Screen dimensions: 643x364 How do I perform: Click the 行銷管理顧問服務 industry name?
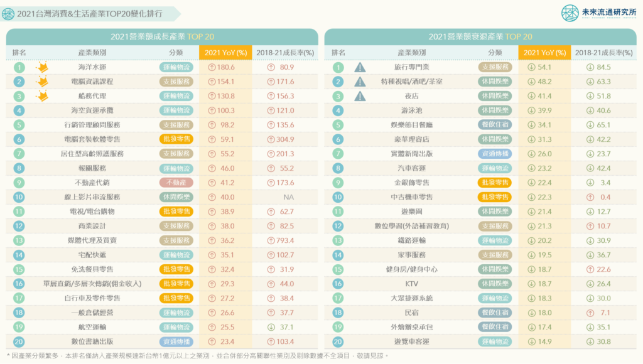[92, 125]
